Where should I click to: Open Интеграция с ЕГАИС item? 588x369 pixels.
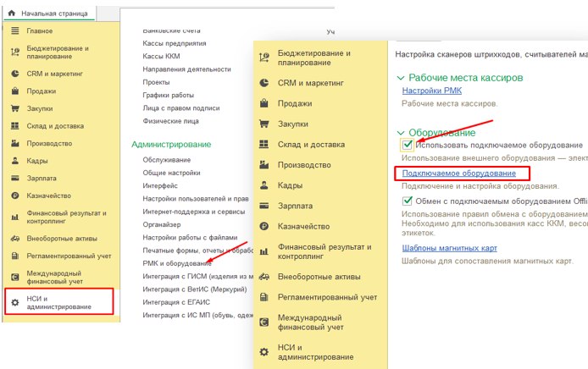(x=176, y=302)
